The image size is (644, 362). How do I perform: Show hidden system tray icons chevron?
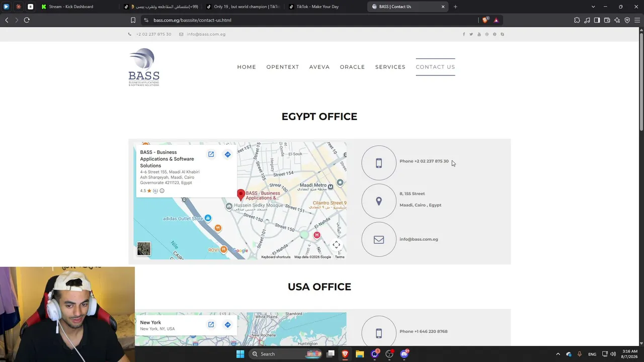point(557,354)
